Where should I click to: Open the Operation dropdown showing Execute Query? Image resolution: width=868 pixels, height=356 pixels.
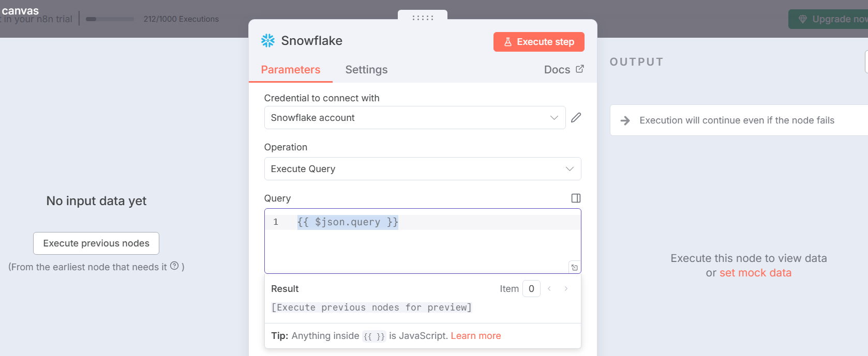(x=422, y=169)
